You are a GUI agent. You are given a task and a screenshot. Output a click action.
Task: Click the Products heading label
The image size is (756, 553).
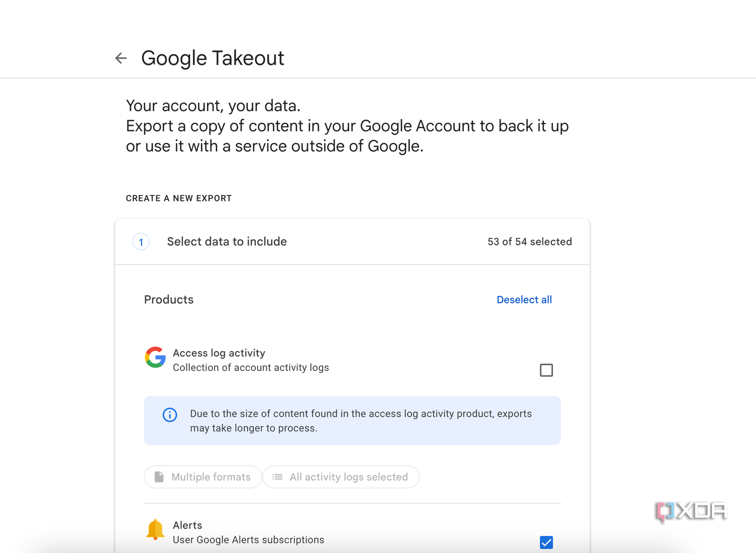coord(169,299)
